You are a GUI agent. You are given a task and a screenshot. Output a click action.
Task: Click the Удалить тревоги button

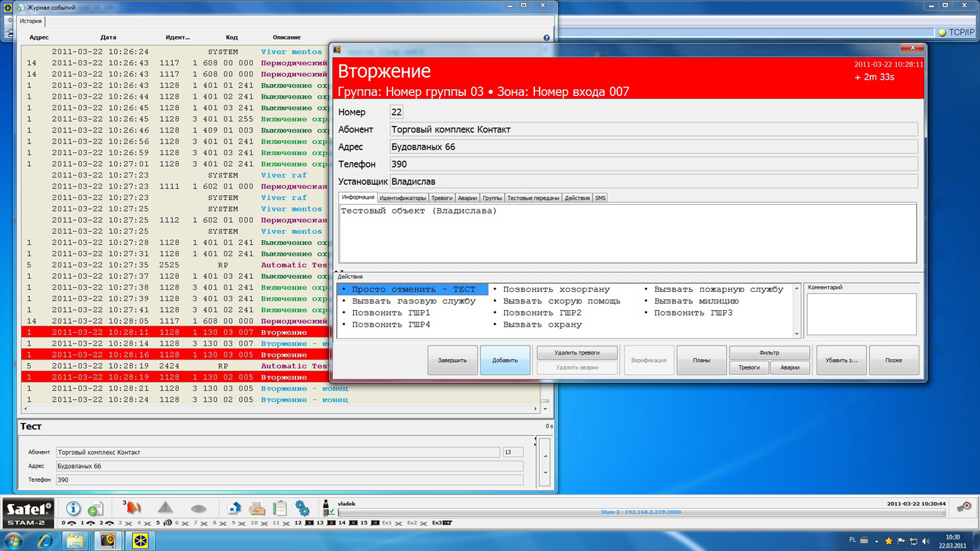pyautogui.click(x=576, y=352)
